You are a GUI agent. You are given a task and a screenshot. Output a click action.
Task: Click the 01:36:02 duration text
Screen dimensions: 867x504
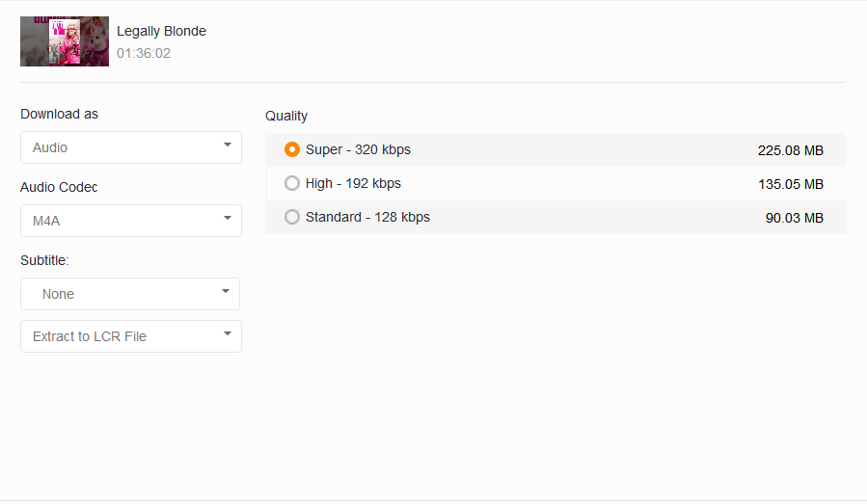tap(144, 53)
